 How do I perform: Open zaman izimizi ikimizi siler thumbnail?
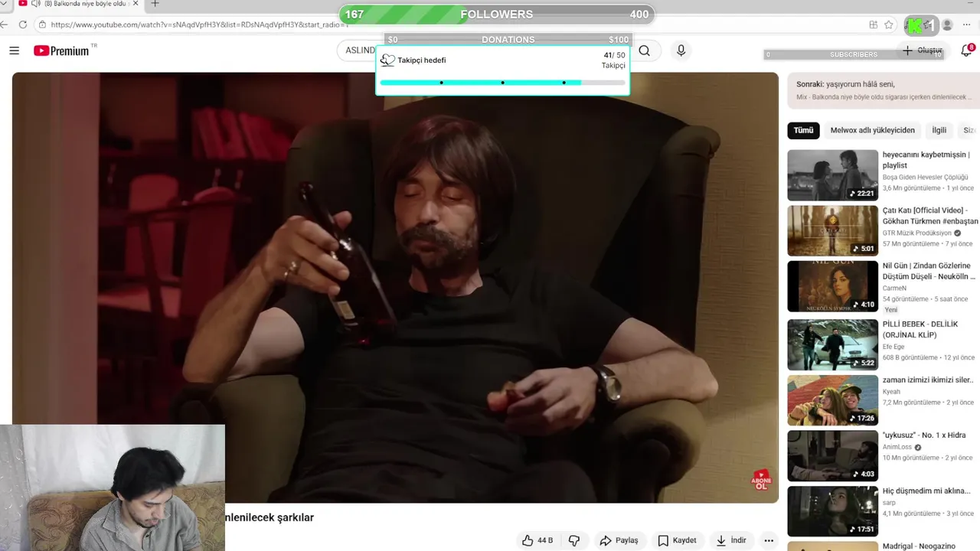(x=832, y=399)
